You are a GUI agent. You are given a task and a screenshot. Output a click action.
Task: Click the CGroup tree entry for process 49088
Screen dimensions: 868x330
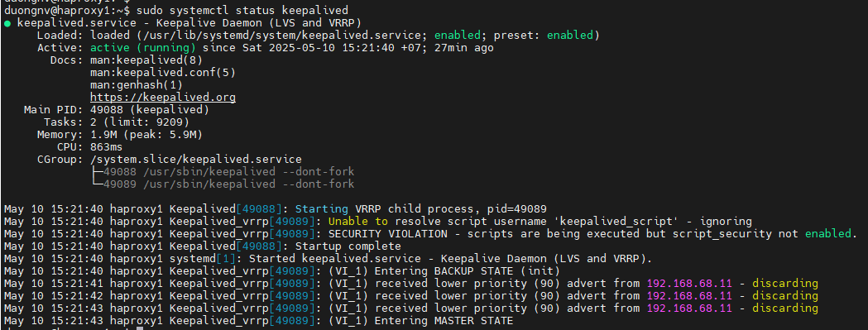point(223,172)
